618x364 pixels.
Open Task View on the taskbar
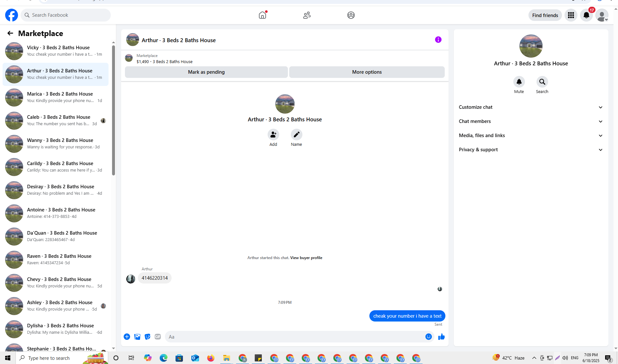(x=131, y=358)
